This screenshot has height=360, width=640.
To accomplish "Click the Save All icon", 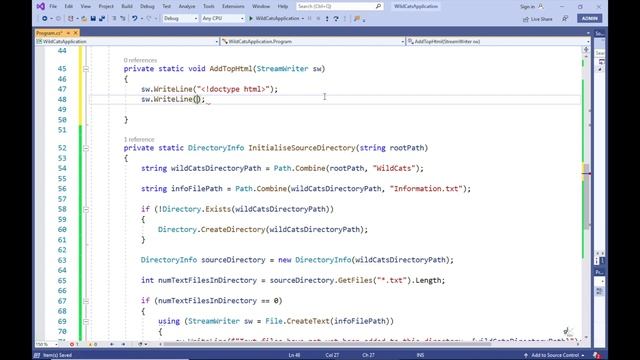I will pyautogui.click(x=102, y=19).
